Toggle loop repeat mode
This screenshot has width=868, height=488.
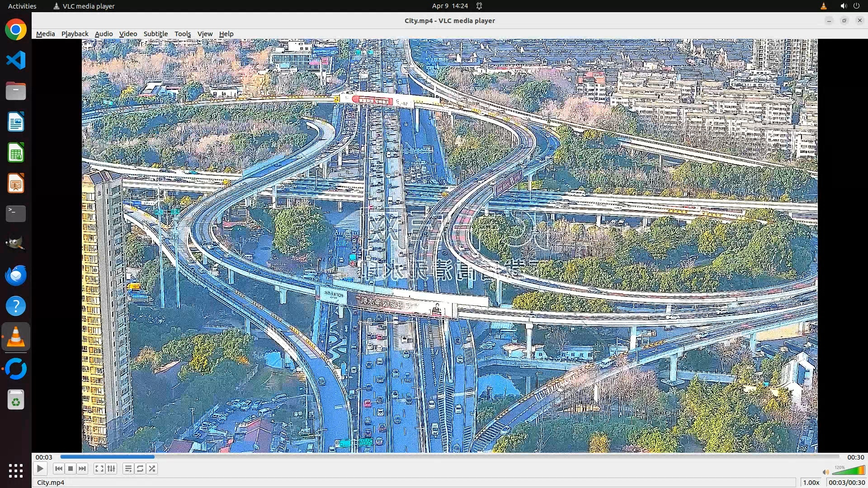coord(140,469)
